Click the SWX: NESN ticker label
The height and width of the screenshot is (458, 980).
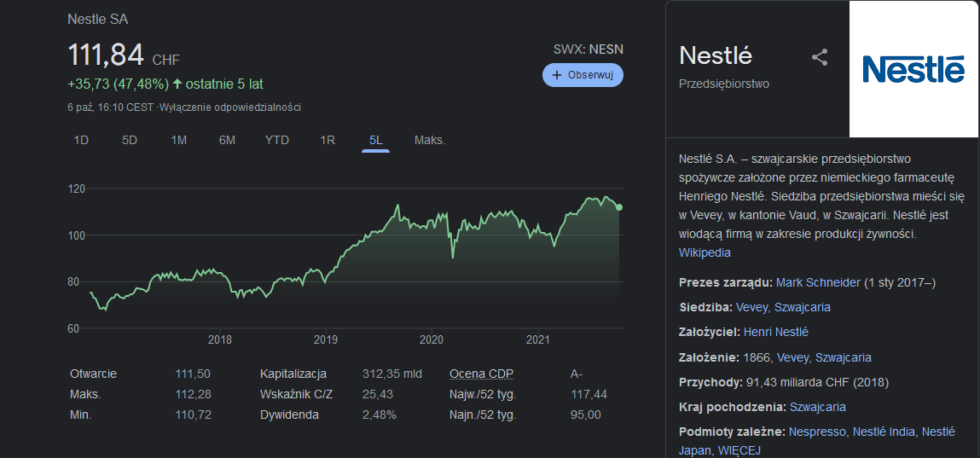589,49
